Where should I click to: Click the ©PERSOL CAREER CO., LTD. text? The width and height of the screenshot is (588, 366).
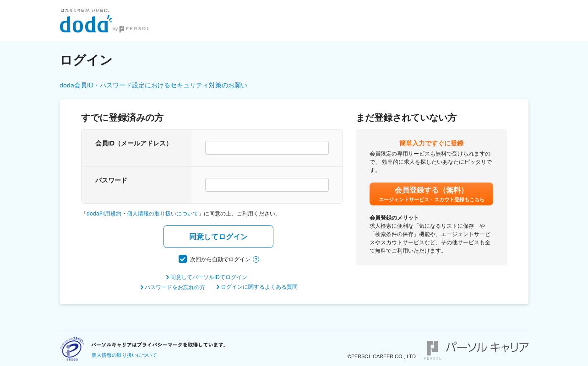coord(382,356)
